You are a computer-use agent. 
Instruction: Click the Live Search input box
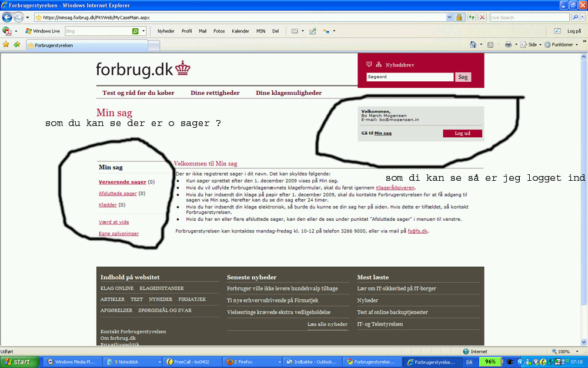point(529,17)
